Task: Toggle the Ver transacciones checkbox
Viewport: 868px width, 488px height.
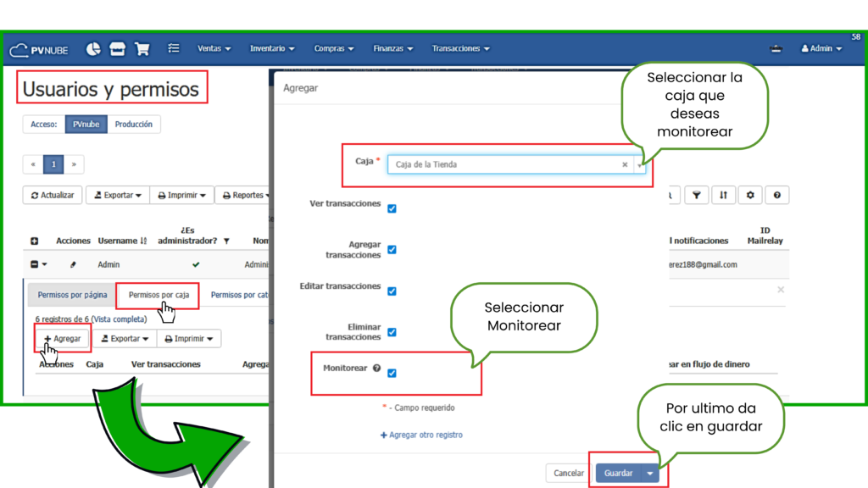Action: pyautogui.click(x=392, y=208)
